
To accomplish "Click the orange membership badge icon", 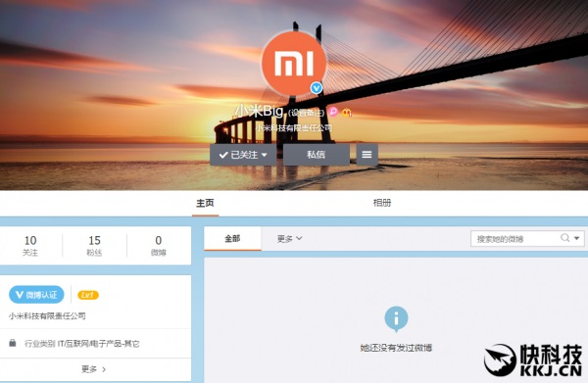I will click(x=347, y=112).
